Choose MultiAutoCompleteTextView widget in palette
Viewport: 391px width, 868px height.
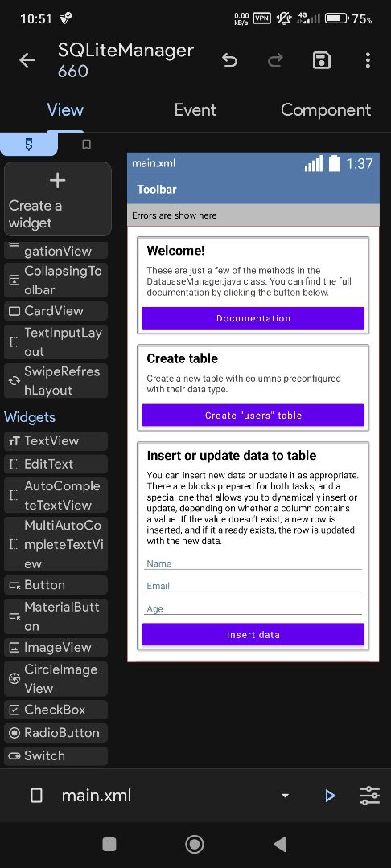56,545
